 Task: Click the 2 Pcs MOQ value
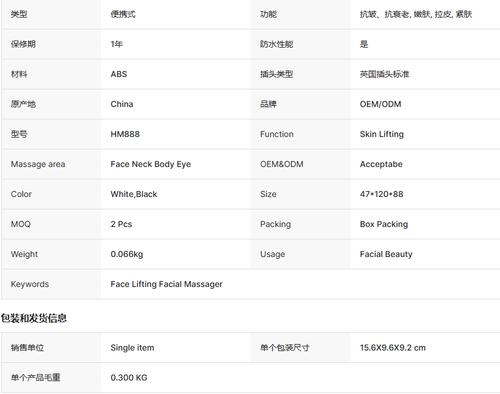click(x=121, y=224)
